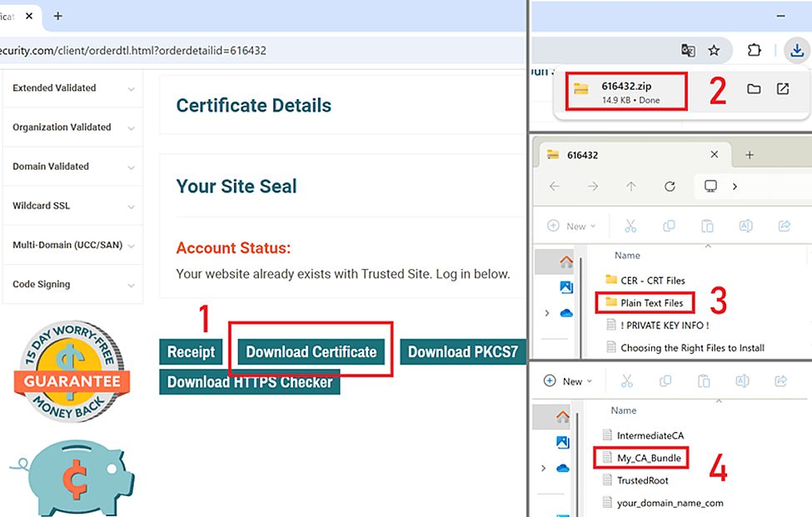Viewport: 812px width, 517px height.
Task: Click the Paste icon in File Explorer toolbar
Action: [x=707, y=226]
